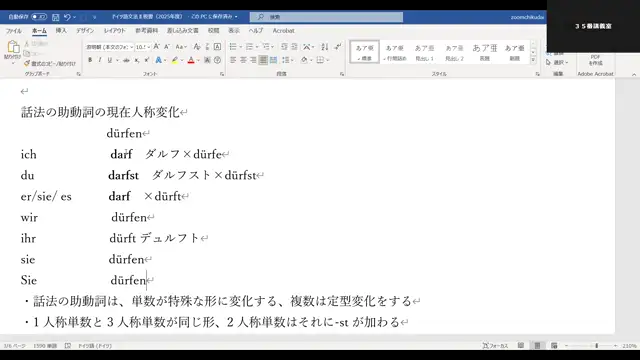Open the File tab
Viewport: 640px width, 360px height.
pos(14,31)
